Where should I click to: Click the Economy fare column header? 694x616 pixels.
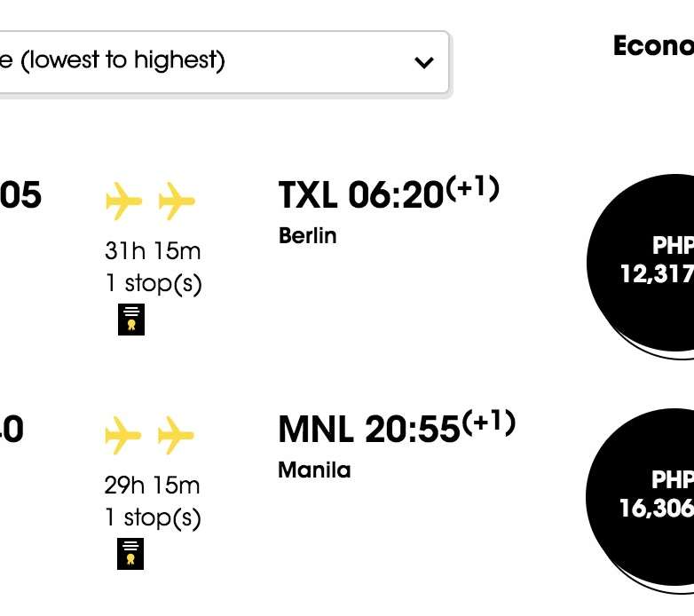click(x=653, y=47)
